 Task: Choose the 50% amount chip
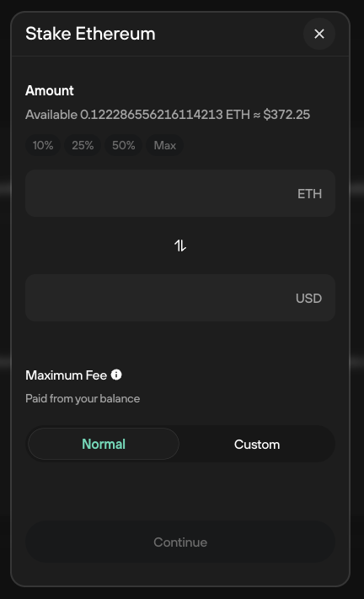click(123, 145)
